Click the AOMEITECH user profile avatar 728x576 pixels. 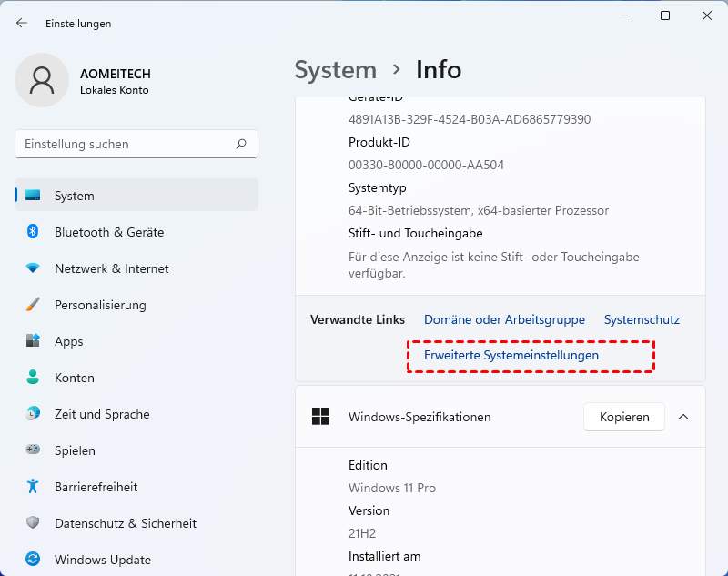42,80
